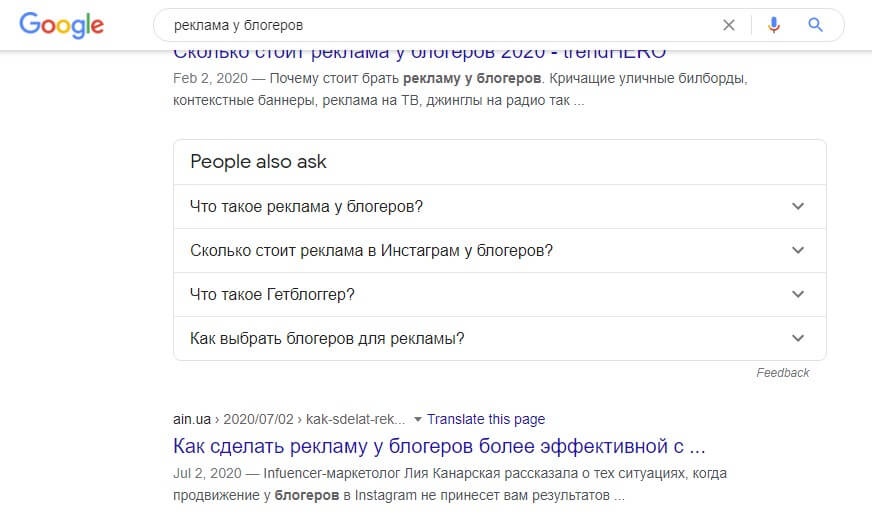Clear the search query with the X icon
872x522 pixels.
729,25
